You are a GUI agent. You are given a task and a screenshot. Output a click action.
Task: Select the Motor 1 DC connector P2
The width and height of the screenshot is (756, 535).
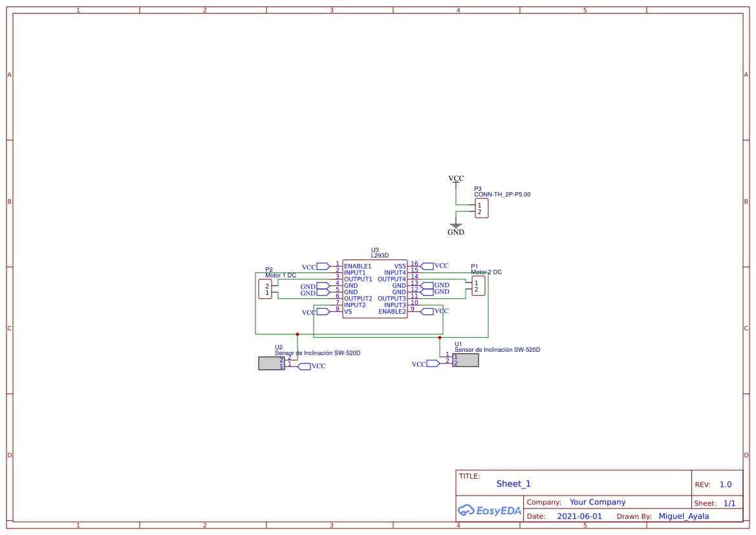coord(266,287)
